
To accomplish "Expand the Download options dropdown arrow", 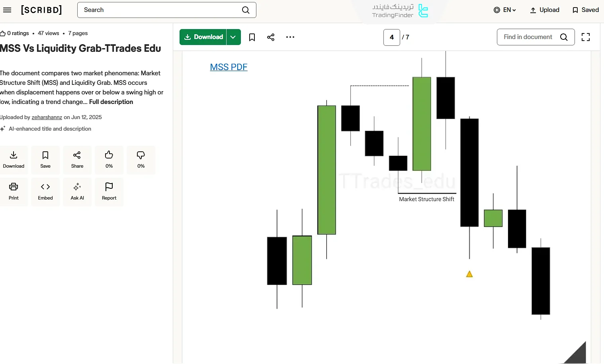I will pyautogui.click(x=233, y=37).
